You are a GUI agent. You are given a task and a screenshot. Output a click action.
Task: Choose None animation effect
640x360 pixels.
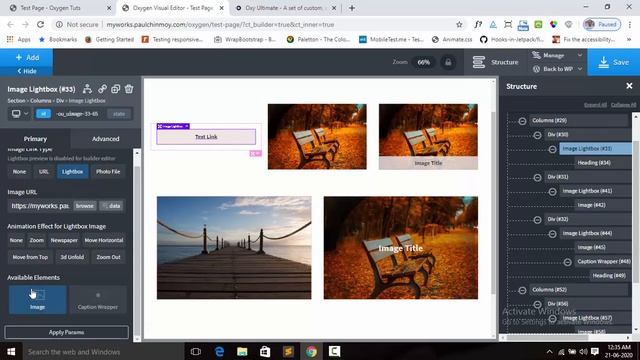16,240
